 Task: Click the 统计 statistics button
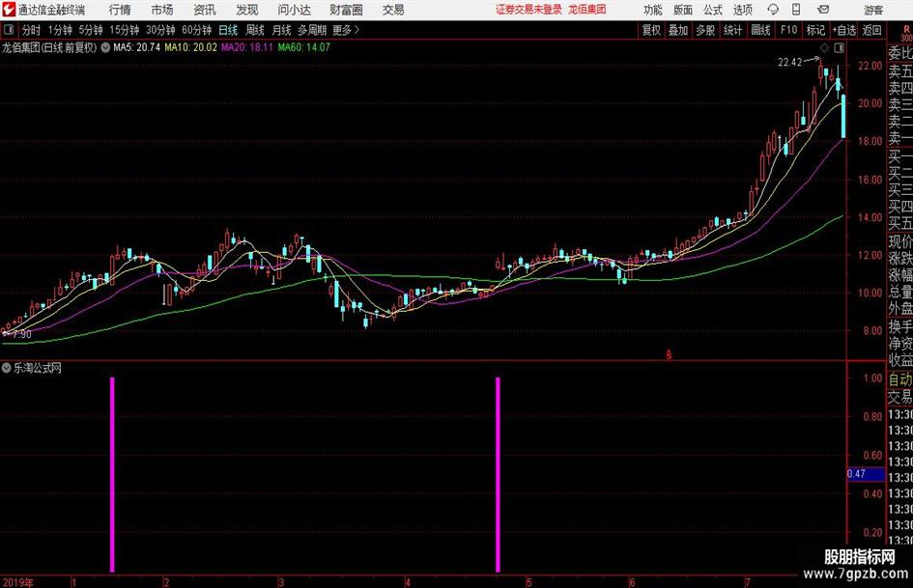pos(732,30)
